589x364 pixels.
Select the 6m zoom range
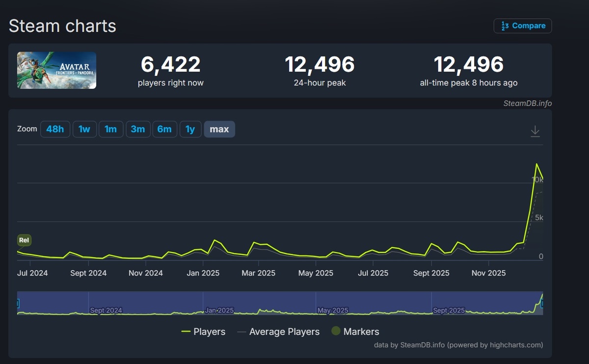(x=165, y=129)
